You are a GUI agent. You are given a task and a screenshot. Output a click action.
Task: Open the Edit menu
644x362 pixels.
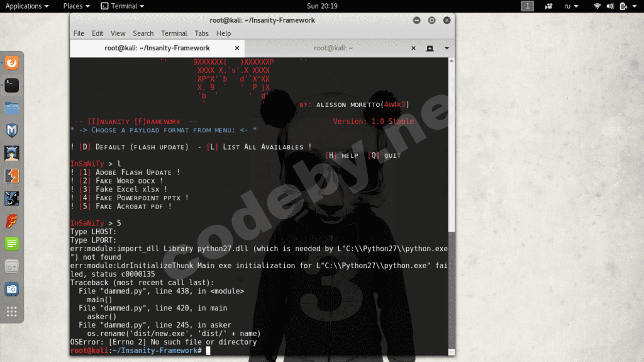tap(97, 33)
